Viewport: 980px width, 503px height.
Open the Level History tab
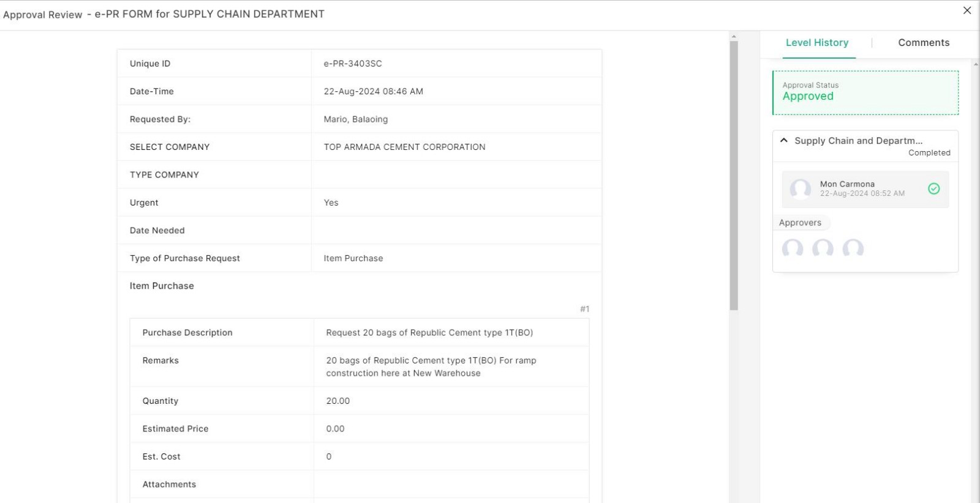coord(817,43)
